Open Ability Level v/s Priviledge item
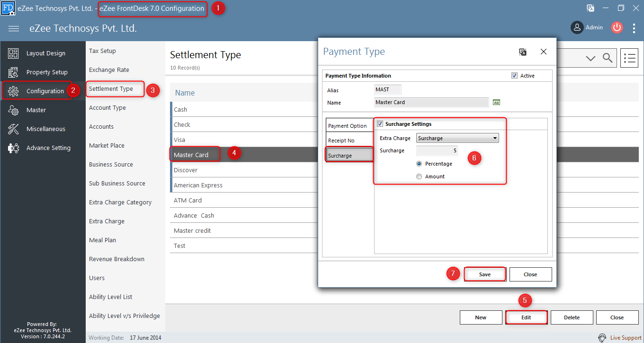The height and width of the screenshot is (343, 644). pyautogui.click(x=125, y=316)
